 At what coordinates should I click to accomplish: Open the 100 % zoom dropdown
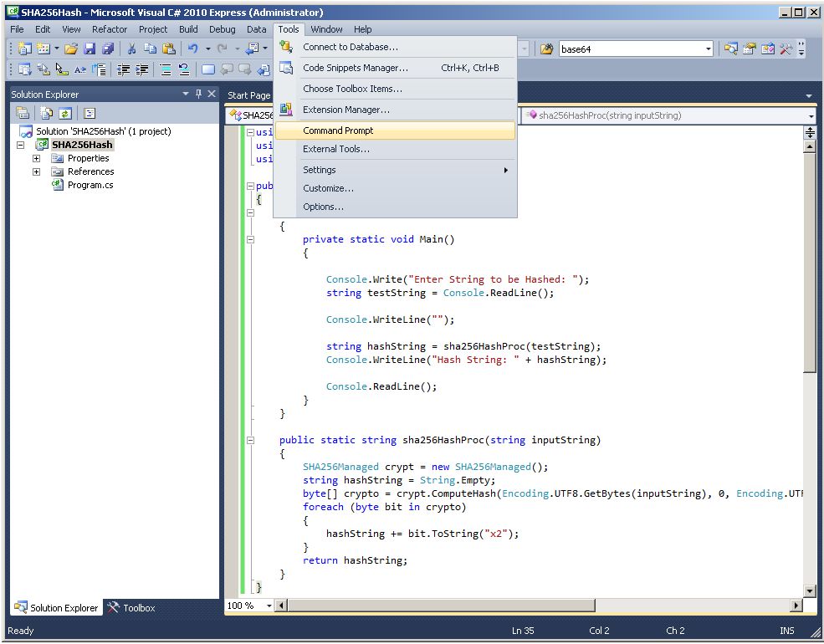(269, 606)
